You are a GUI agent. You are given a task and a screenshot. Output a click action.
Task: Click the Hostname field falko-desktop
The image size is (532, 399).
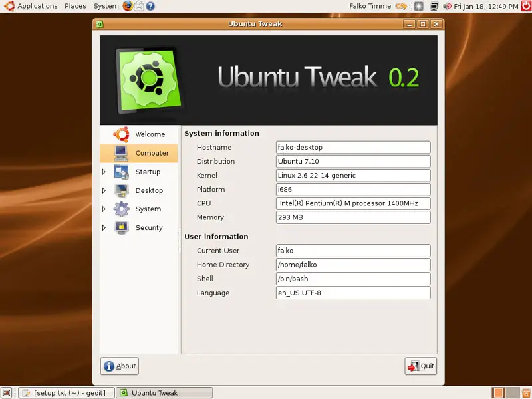[353, 147]
